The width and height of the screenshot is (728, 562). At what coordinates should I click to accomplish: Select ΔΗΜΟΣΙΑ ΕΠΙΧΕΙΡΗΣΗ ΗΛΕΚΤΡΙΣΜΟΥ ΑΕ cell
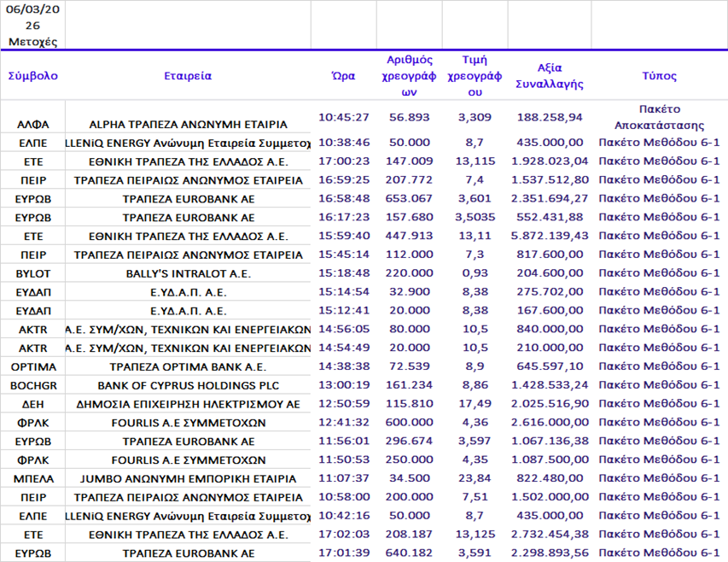pyautogui.click(x=188, y=404)
